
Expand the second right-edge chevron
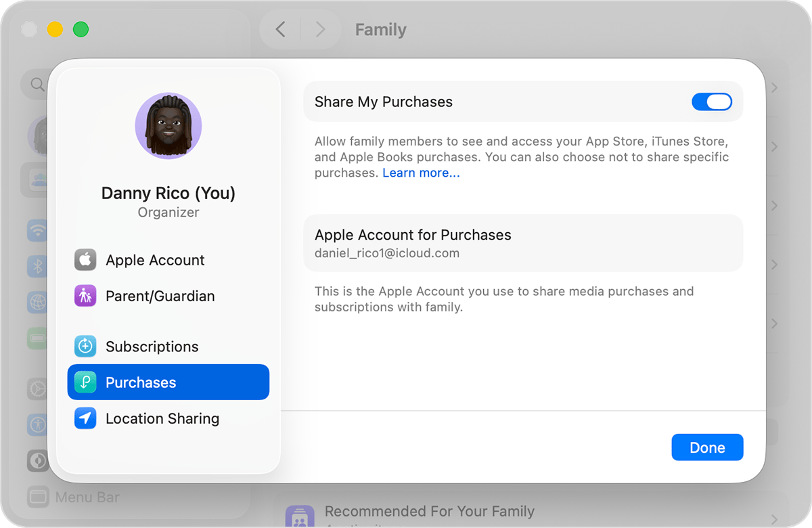pyautogui.click(x=775, y=146)
